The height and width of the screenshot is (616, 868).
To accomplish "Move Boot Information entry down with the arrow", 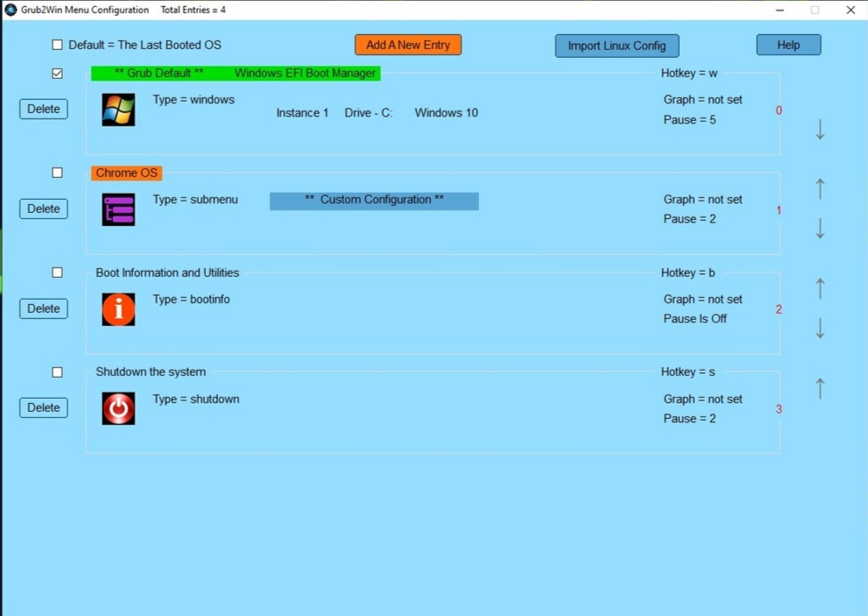I will pos(820,329).
